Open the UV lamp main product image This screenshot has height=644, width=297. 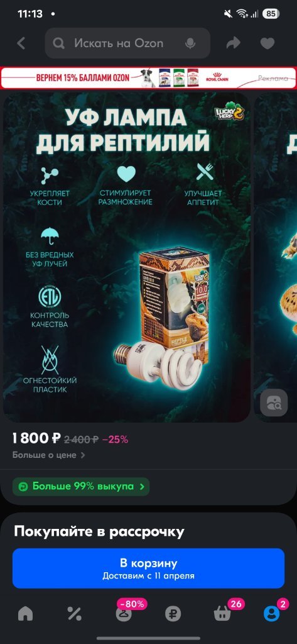tap(127, 257)
